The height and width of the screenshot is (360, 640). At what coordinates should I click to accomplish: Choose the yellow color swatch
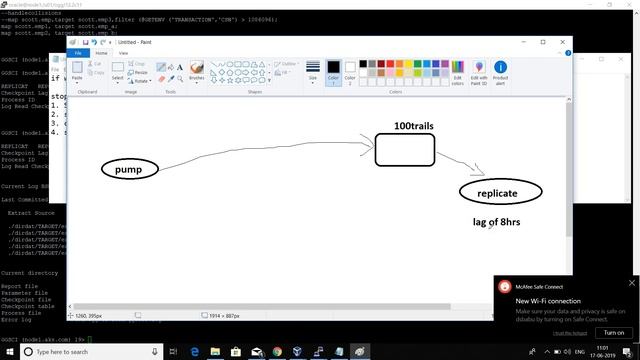tap(408, 64)
